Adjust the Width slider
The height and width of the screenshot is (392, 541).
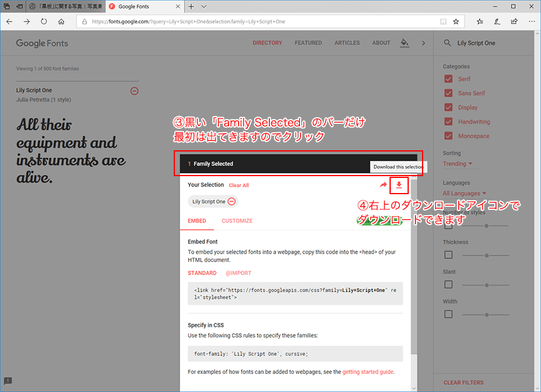coord(486,315)
